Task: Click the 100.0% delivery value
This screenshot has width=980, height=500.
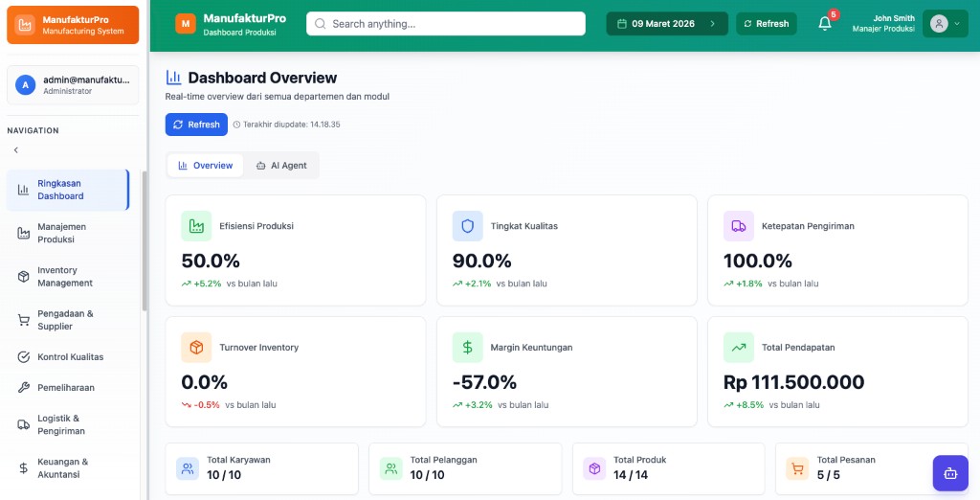Action: coord(758,261)
